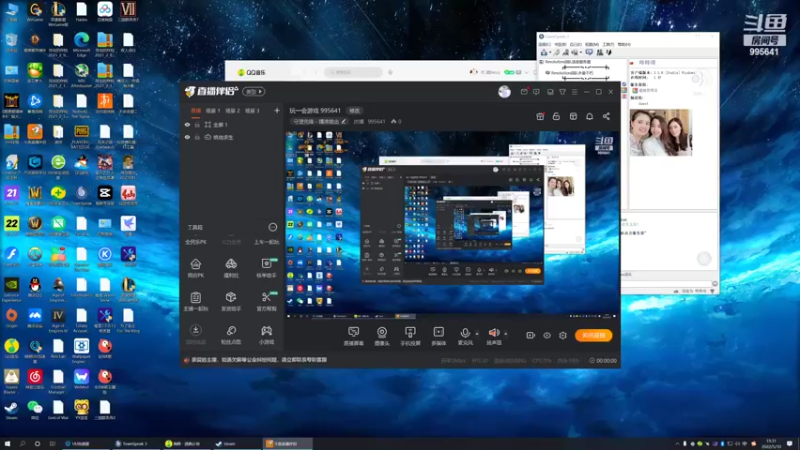Toggle visibility eye of second source layer
The image size is (800, 450).
point(187,137)
